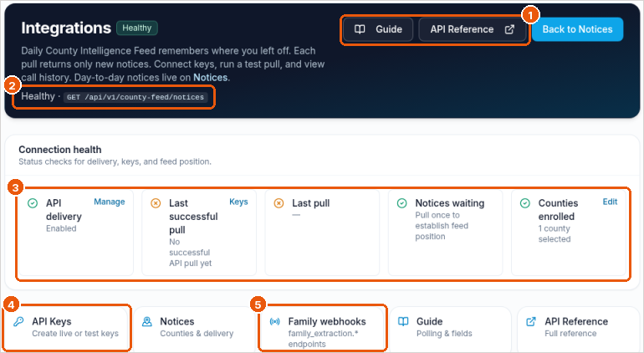
Task: Click orange X icon beside Last pull
Action: [279, 203]
